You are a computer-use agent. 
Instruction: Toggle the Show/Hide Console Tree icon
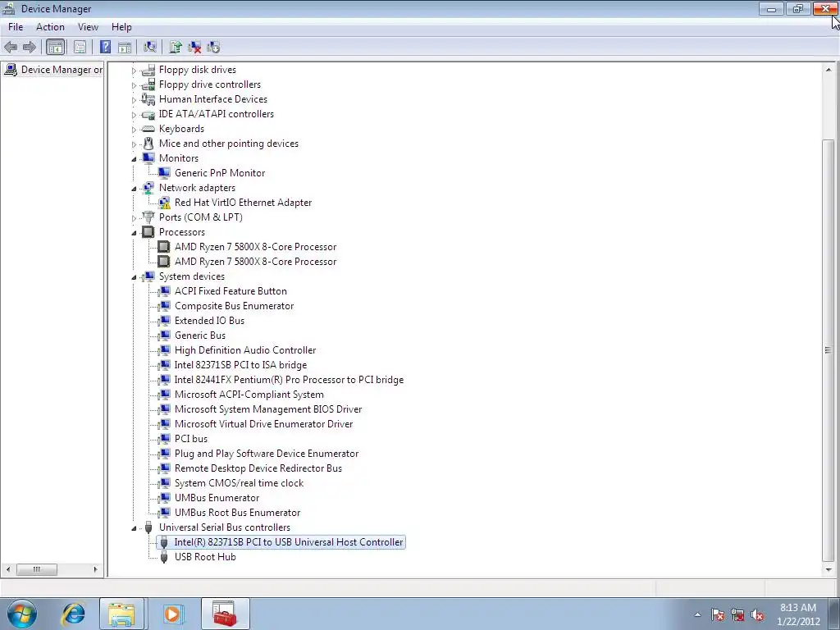click(x=55, y=47)
